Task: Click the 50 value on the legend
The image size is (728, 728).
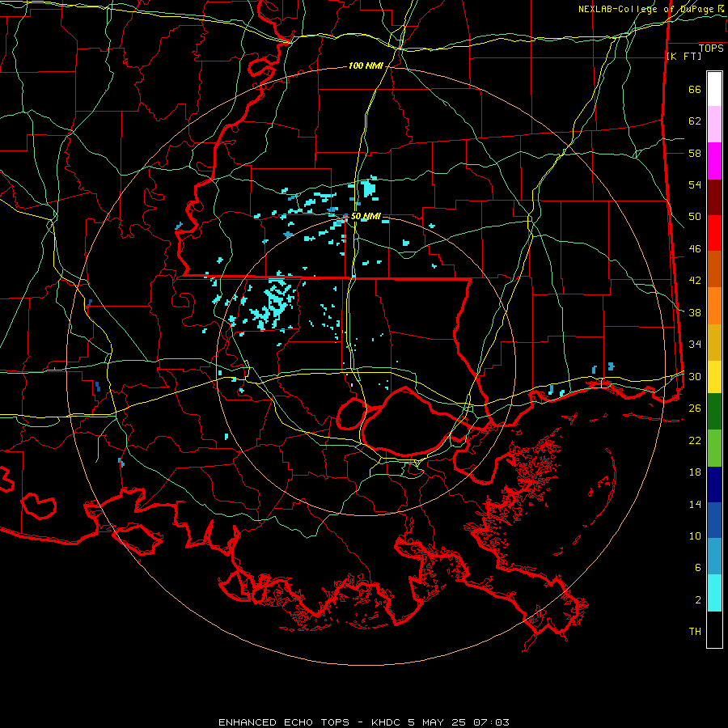Action: click(x=695, y=217)
